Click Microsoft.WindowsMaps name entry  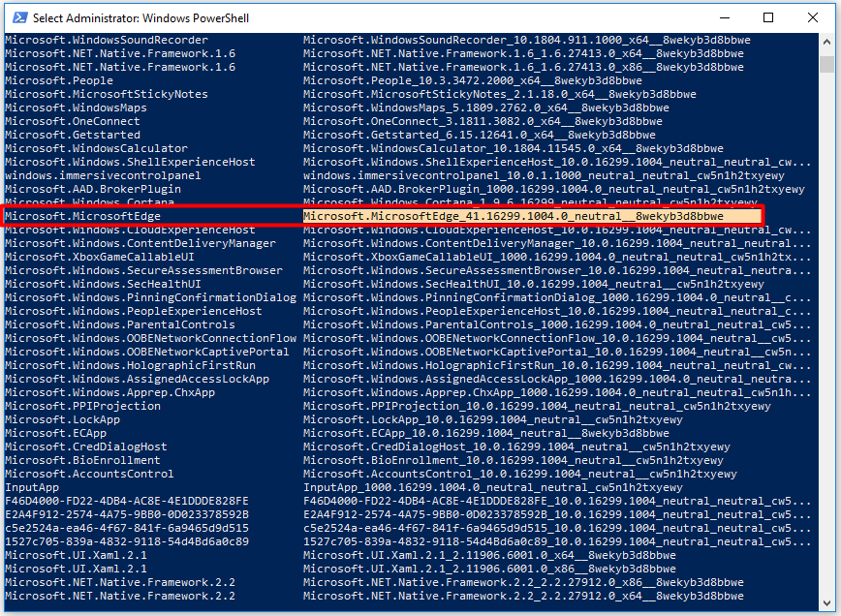(x=76, y=108)
